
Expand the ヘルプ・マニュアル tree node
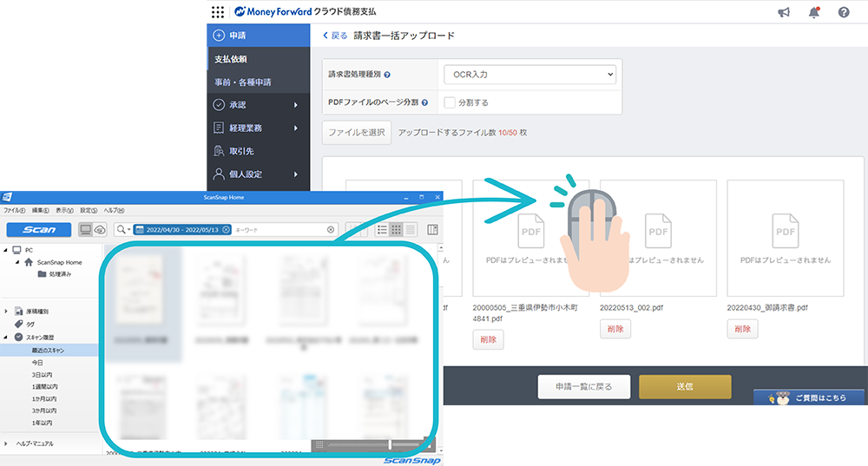tap(6, 443)
